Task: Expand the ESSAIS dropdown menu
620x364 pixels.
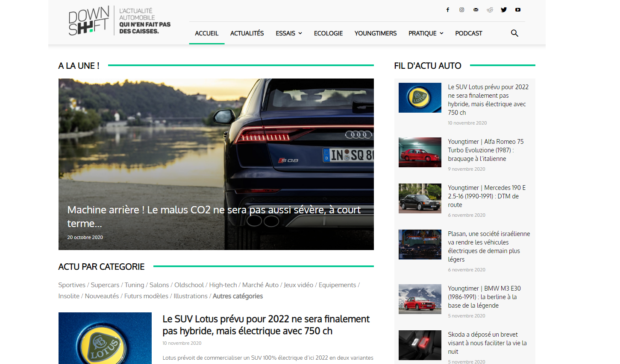Action: pyautogui.click(x=289, y=33)
